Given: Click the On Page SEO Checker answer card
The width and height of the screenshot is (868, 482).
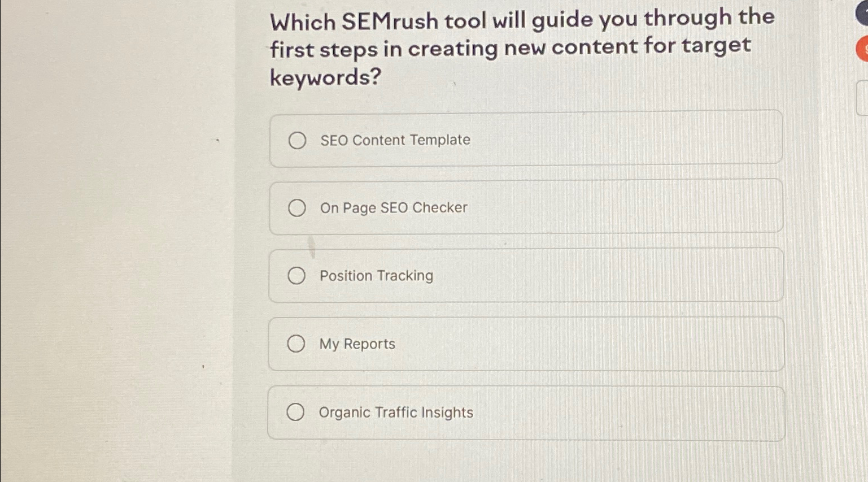Looking at the screenshot, I should pos(525,207).
